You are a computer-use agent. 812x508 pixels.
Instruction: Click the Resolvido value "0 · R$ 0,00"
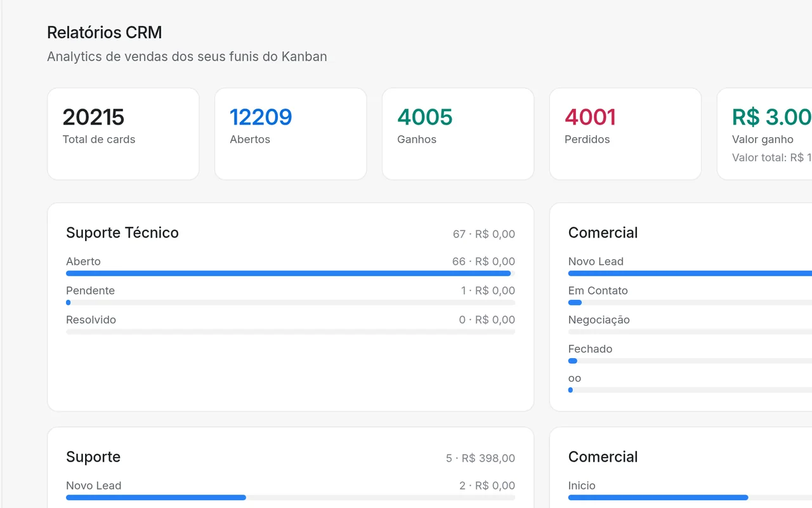(x=487, y=320)
